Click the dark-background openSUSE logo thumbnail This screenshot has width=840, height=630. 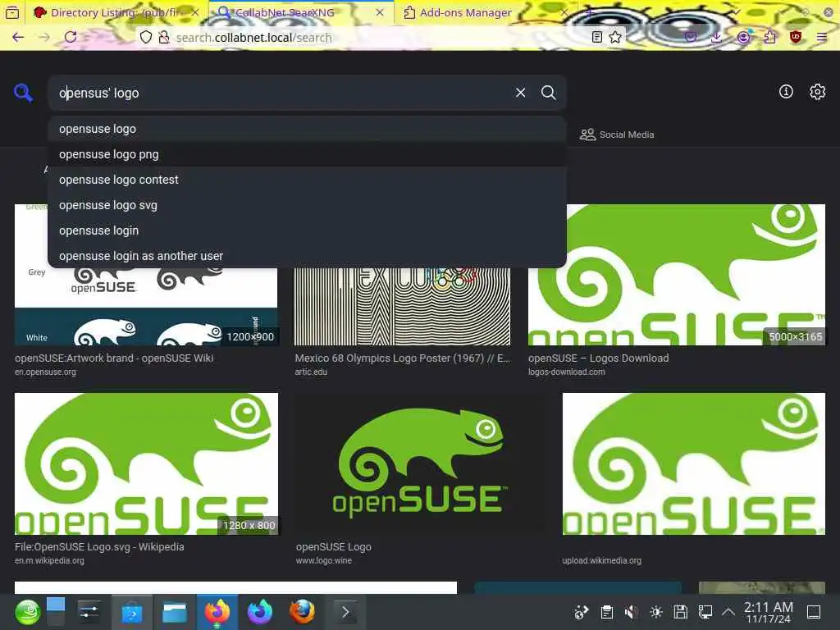[x=420, y=464]
